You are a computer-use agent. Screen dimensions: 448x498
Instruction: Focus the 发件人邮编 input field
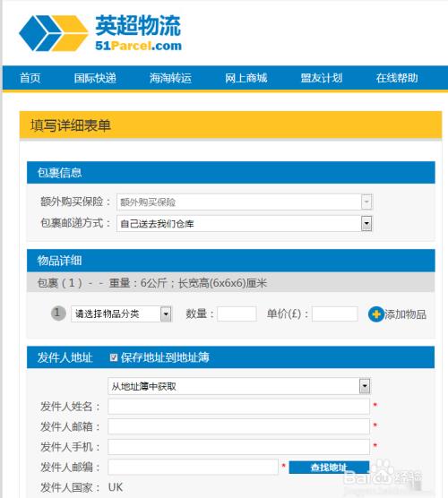pos(193,467)
